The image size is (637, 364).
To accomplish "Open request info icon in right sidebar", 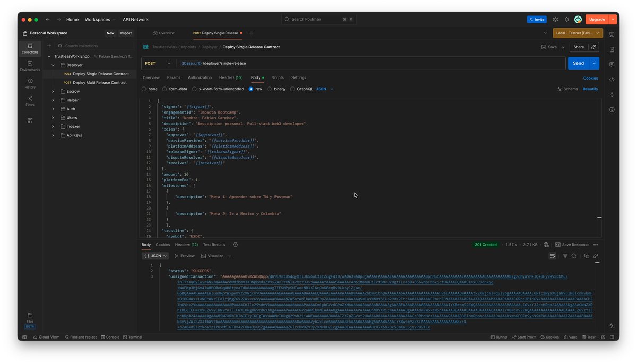I will pyautogui.click(x=612, y=110).
